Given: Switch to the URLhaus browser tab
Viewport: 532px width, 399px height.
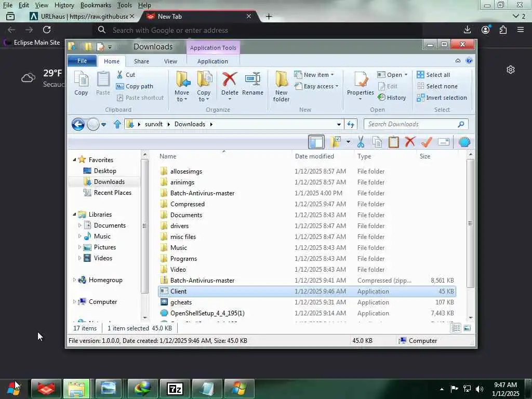Looking at the screenshot, I should tap(82, 16).
